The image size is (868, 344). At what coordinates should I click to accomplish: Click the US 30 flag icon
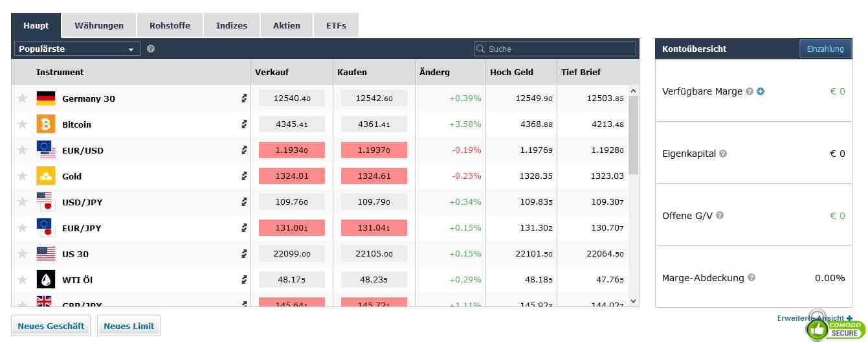pos(46,254)
